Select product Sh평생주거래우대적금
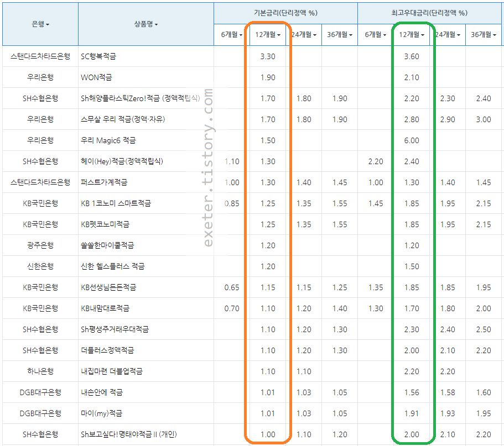This screenshot has height=446, width=504. [x=115, y=329]
